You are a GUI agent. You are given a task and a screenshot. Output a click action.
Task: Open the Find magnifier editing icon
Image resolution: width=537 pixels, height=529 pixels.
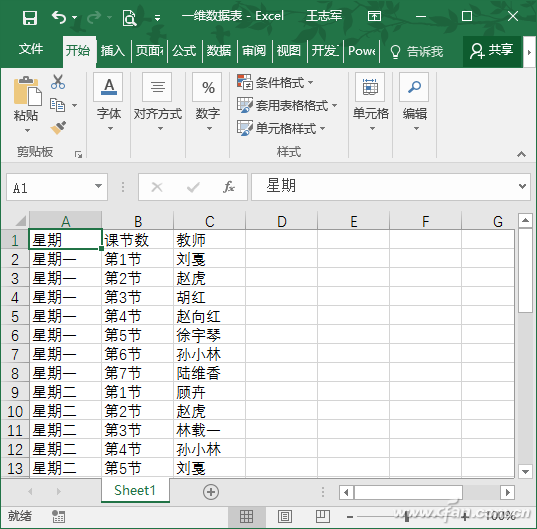click(x=414, y=87)
